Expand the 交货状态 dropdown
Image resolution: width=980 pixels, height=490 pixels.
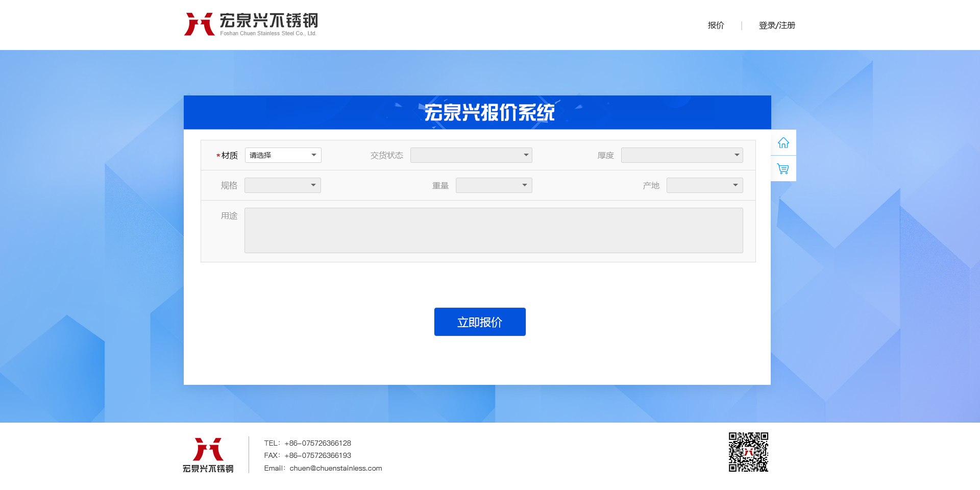tap(471, 155)
